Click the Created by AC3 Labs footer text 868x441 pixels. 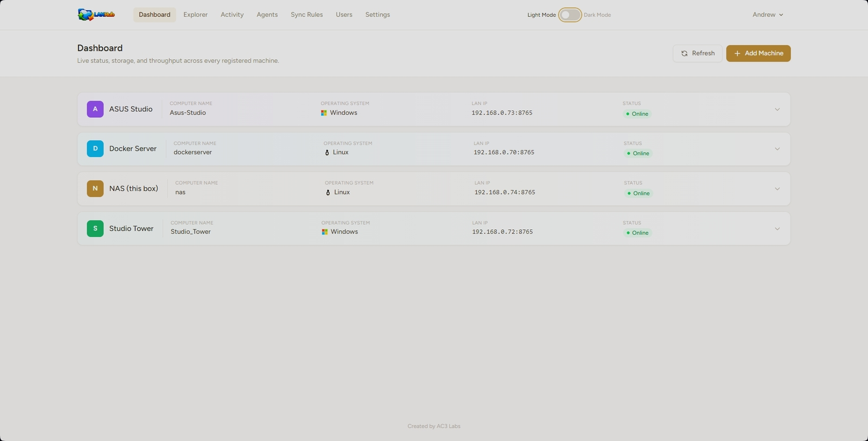point(434,426)
